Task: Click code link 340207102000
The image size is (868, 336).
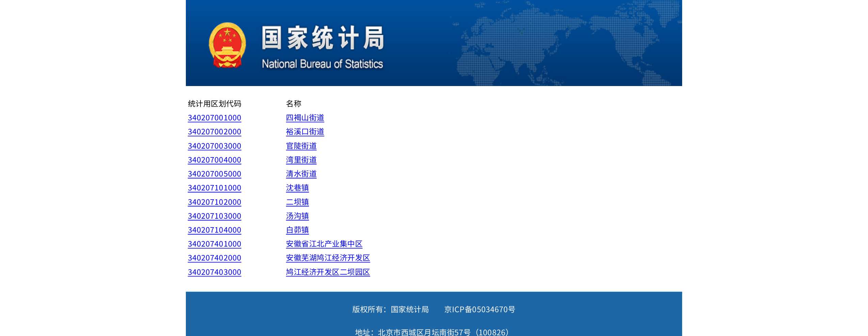Action: pyautogui.click(x=214, y=202)
